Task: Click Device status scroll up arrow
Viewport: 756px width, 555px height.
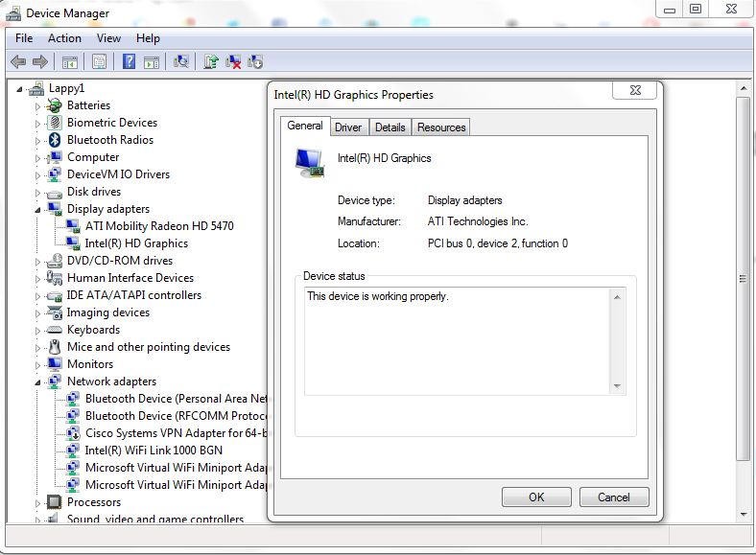Action: [617, 297]
